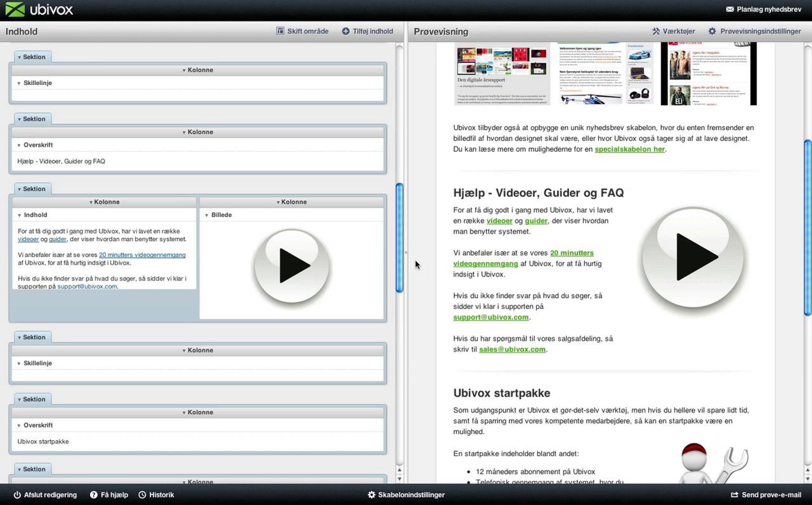Click the 'Hjælp - Videoer, Guider og FAQ' text in the editor

click(x=61, y=161)
